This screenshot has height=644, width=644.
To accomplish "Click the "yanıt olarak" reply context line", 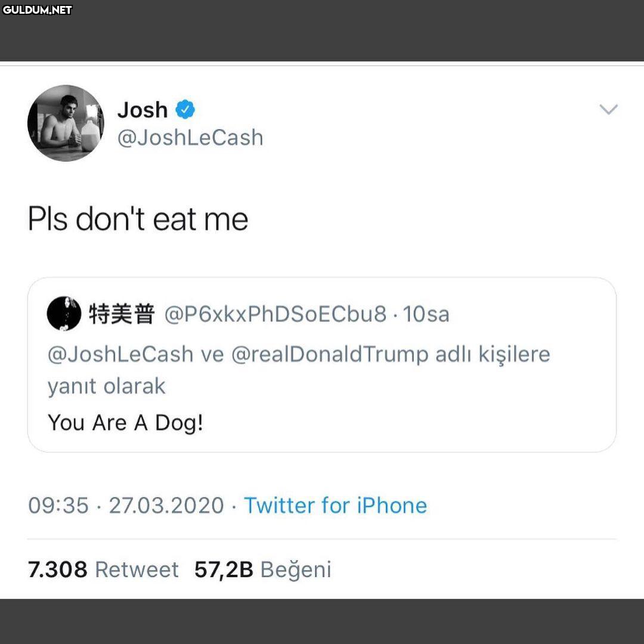I will [106, 386].
